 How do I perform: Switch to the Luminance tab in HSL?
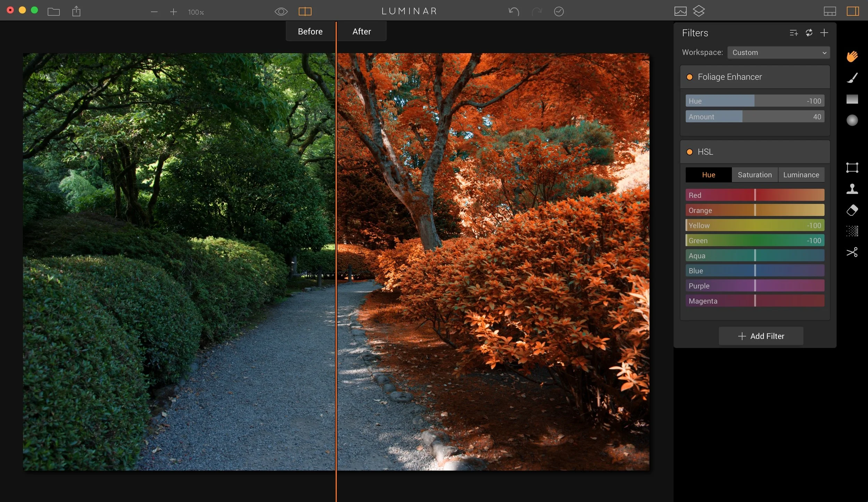801,175
